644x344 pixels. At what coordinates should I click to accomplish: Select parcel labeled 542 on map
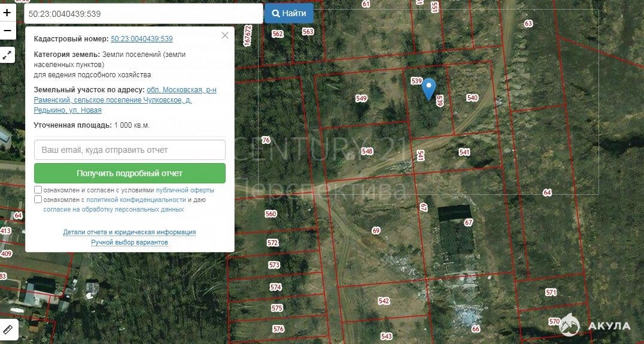pos(384,301)
